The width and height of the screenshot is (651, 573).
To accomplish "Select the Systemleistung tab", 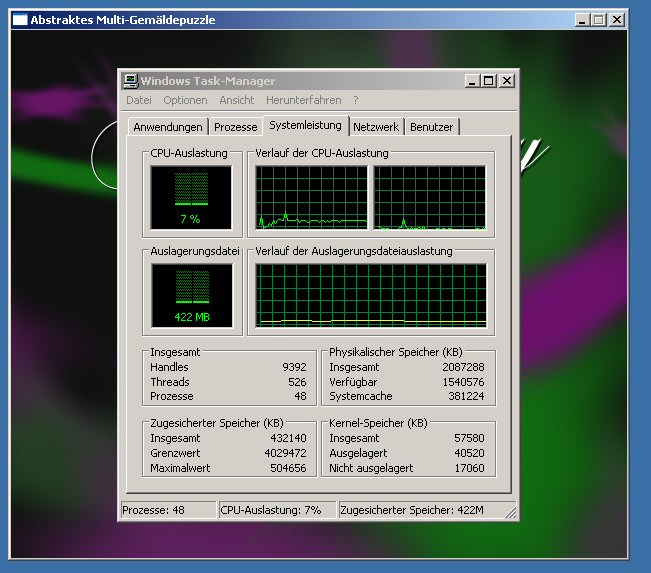I will pyautogui.click(x=306, y=125).
